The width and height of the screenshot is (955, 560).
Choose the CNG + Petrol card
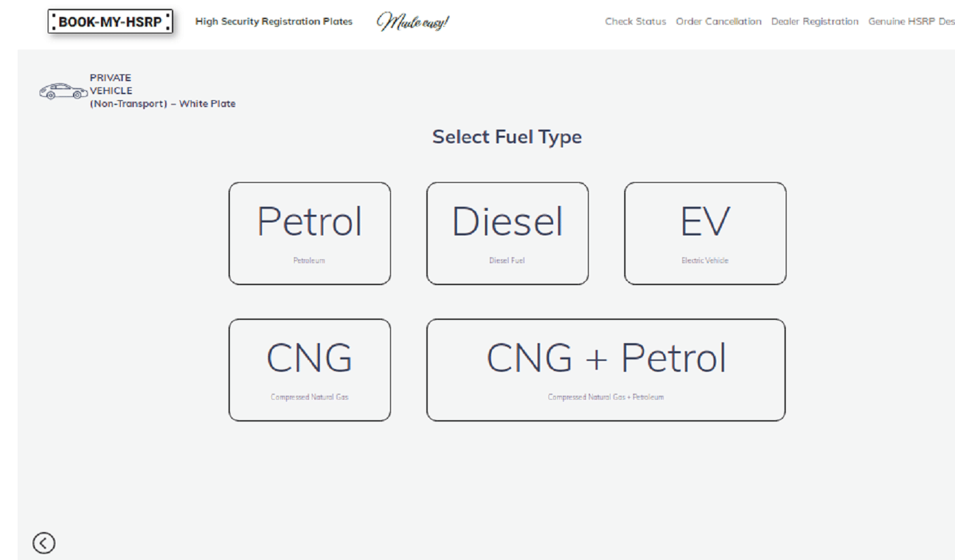point(606,370)
